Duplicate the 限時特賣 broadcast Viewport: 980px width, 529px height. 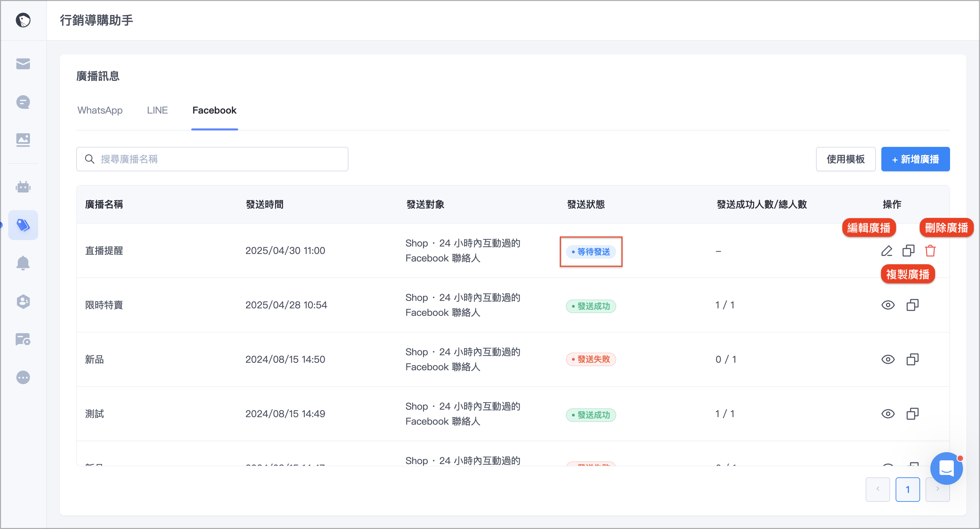913,305
